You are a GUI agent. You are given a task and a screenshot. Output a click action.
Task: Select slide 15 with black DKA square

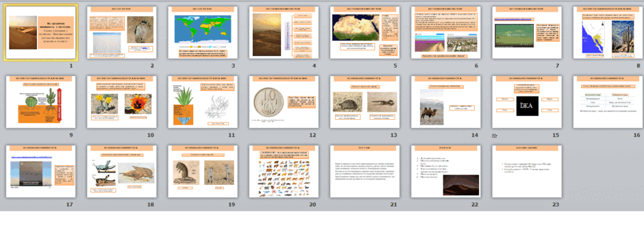coord(527,102)
